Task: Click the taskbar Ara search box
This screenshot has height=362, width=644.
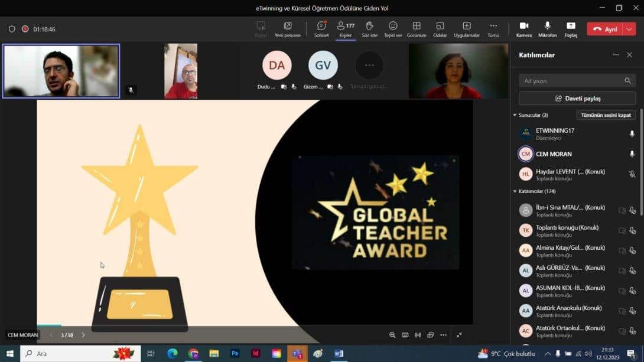Action: 80,353
